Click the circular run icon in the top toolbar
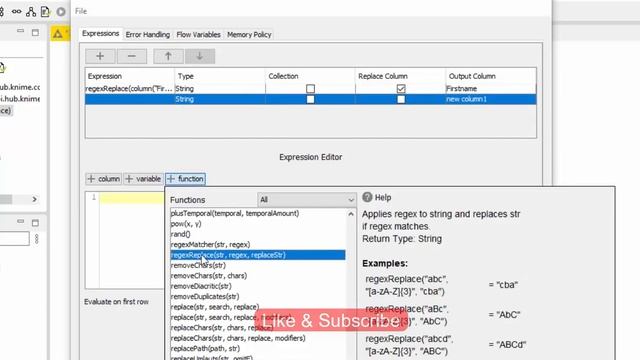Viewport: 640px width, 360px height. click(61, 11)
